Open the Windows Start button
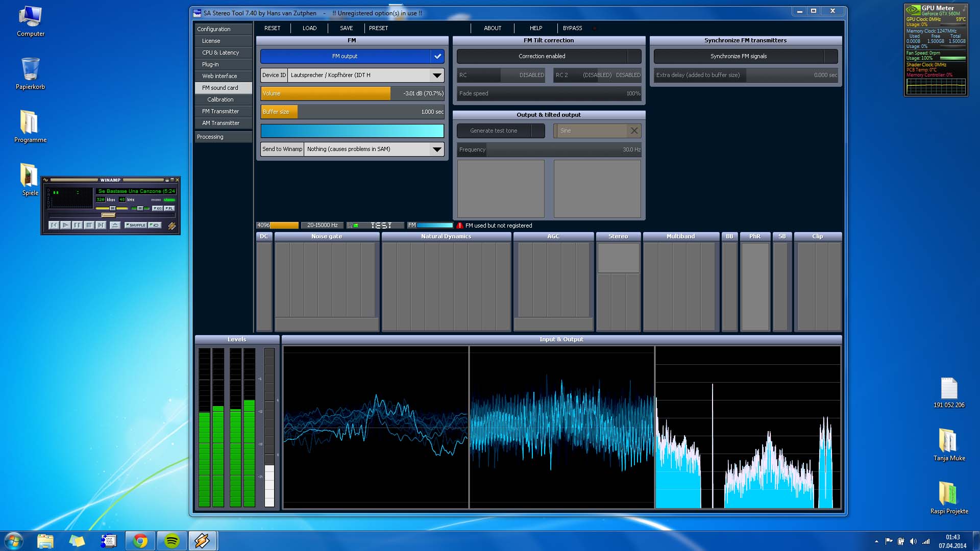 click(14, 541)
